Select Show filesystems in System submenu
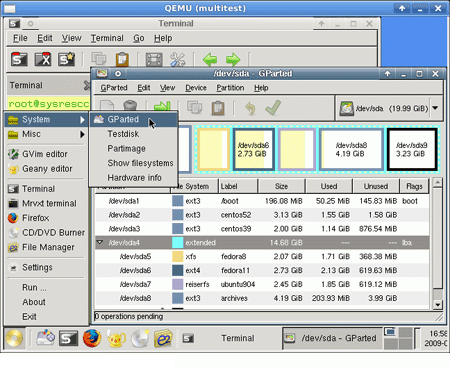 (x=133, y=163)
